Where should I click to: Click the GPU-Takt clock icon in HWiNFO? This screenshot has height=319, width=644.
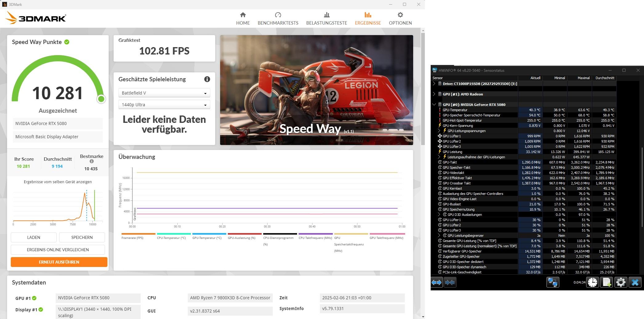coord(440,162)
